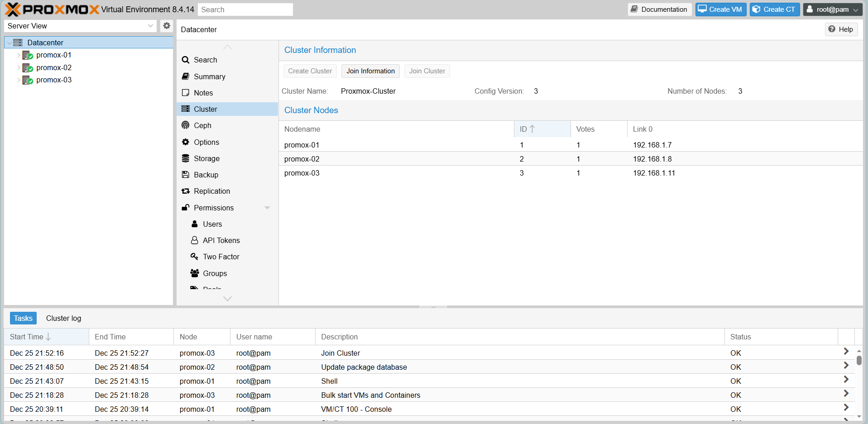Collapse the Permissions submenu arrow
This screenshot has height=424, width=868.
click(x=267, y=208)
